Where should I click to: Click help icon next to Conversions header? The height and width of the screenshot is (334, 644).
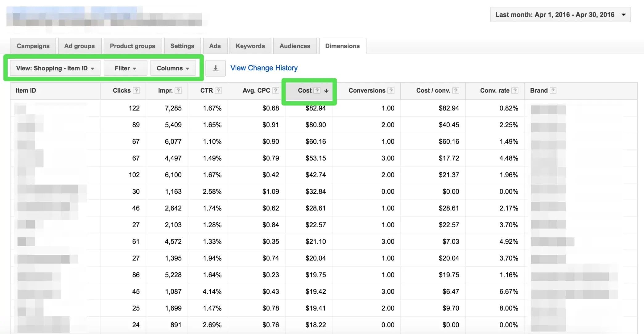[x=391, y=90]
